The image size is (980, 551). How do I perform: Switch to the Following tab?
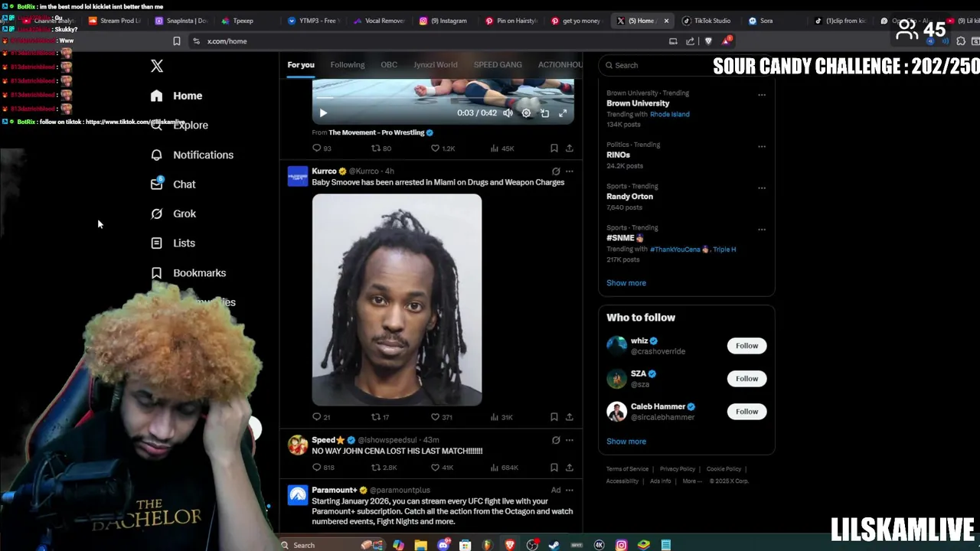(x=348, y=65)
